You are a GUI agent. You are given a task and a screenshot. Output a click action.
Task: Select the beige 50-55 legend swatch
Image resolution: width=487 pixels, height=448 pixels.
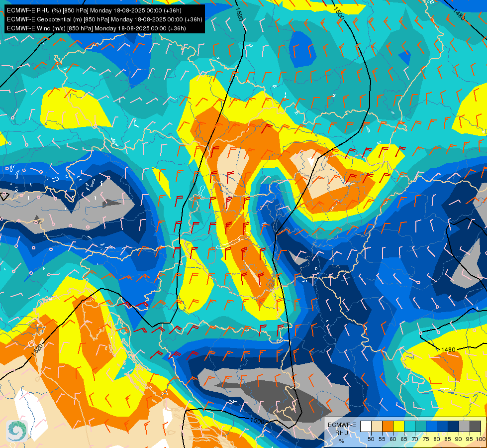click(377, 426)
